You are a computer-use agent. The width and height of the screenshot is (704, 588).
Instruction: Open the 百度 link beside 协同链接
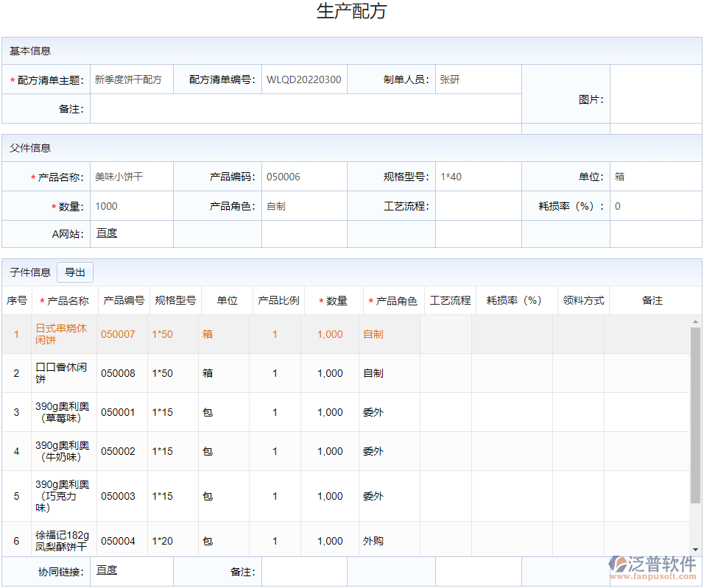click(x=107, y=570)
